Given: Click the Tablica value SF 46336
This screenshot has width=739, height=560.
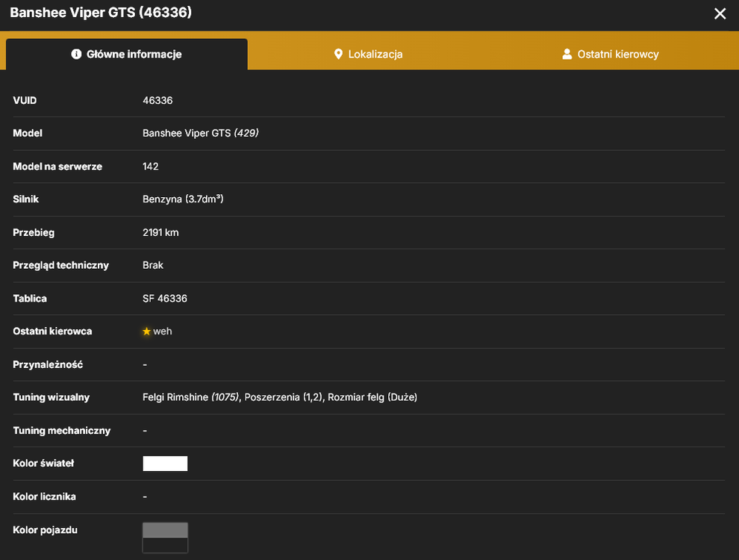Looking at the screenshot, I should (x=165, y=299).
